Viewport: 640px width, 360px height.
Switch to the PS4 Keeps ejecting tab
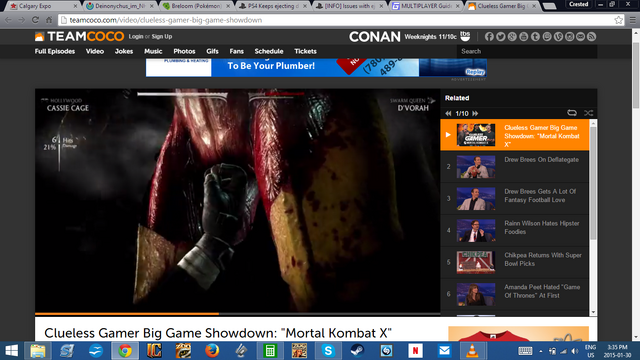tap(272, 6)
